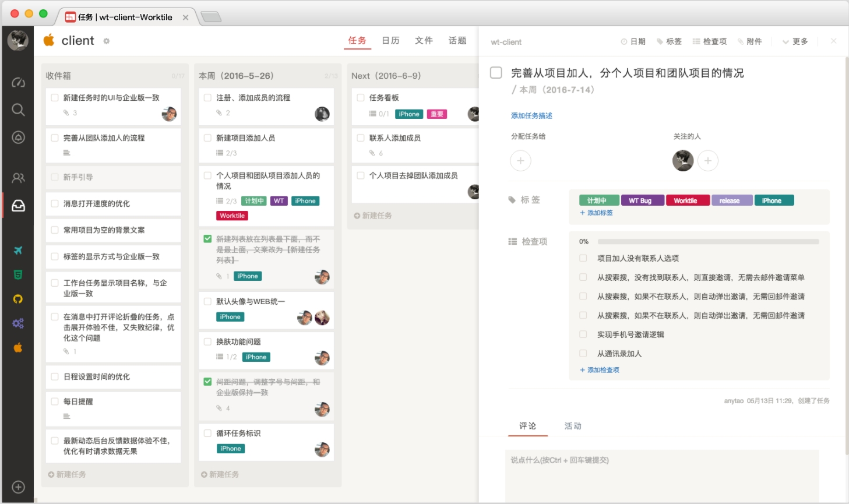849x504 pixels.
Task: Select the inbox tray icon in sidebar
Action: [x=18, y=206]
